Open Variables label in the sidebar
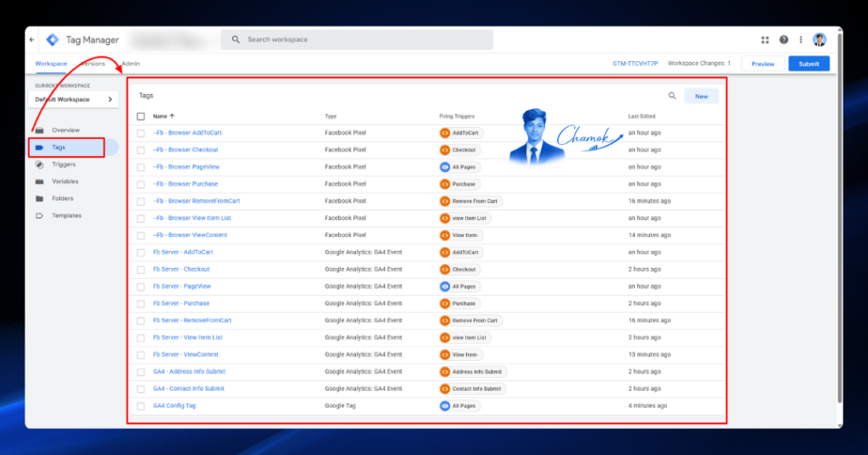The width and height of the screenshot is (868, 455). [64, 181]
